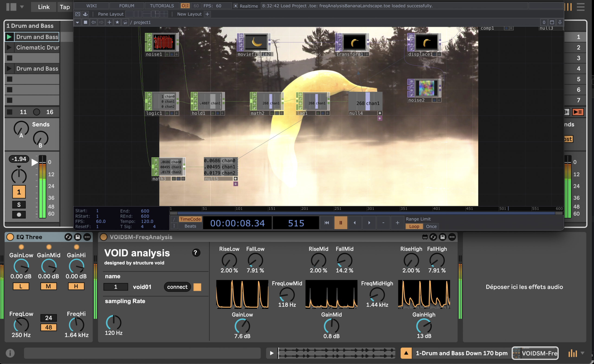Screen dimensions: 594x364
Task: Jump to timeline start with rewind button
Action: click(326, 223)
